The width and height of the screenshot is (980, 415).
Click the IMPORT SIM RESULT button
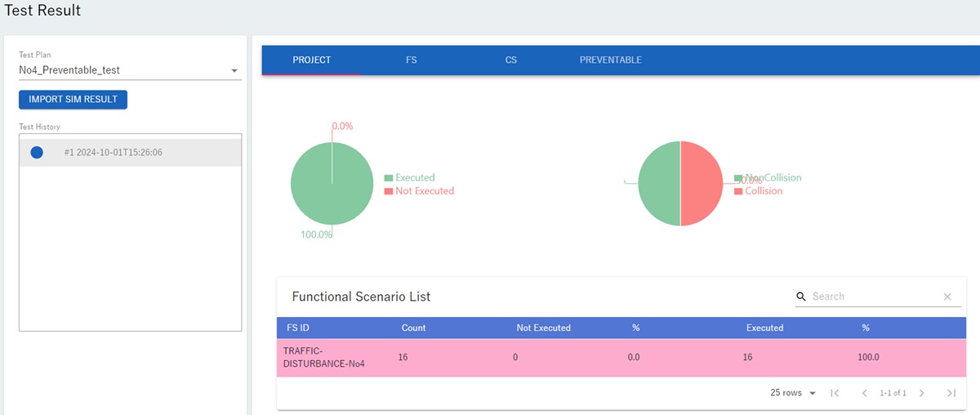[x=73, y=100]
